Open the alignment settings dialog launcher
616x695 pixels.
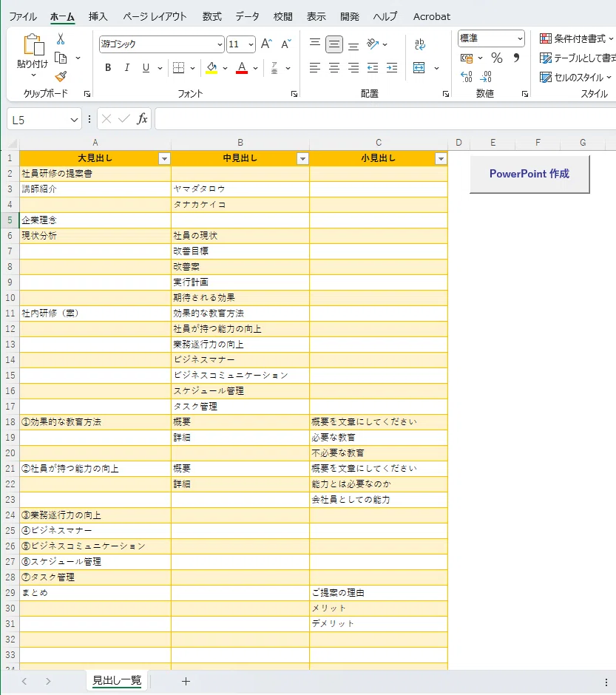[446, 93]
